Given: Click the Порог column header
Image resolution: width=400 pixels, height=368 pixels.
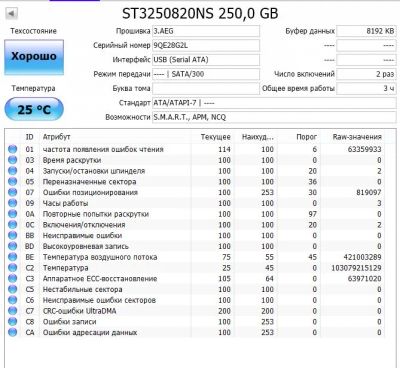Looking at the screenshot, I should tap(306, 137).
